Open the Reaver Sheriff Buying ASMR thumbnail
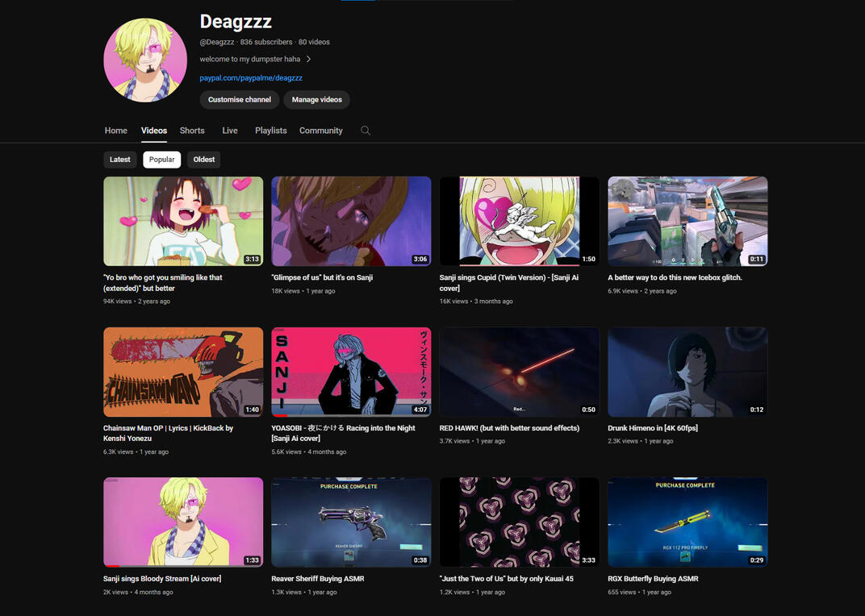Image resolution: width=865 pixels, height=616 pixels. click(351, 522)
